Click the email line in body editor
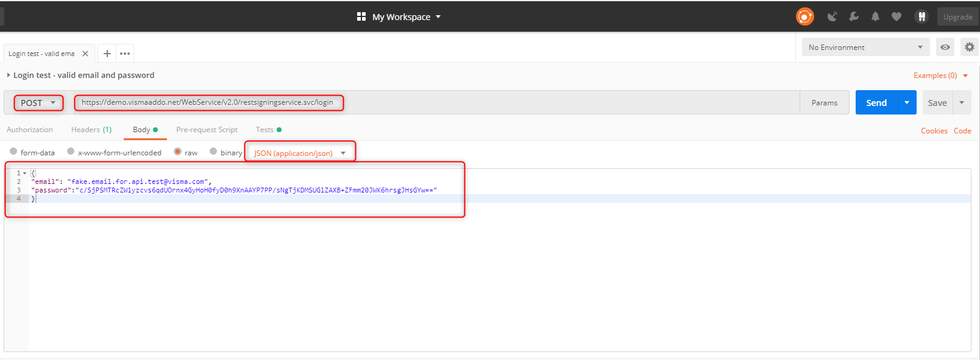 click(121, 182)
